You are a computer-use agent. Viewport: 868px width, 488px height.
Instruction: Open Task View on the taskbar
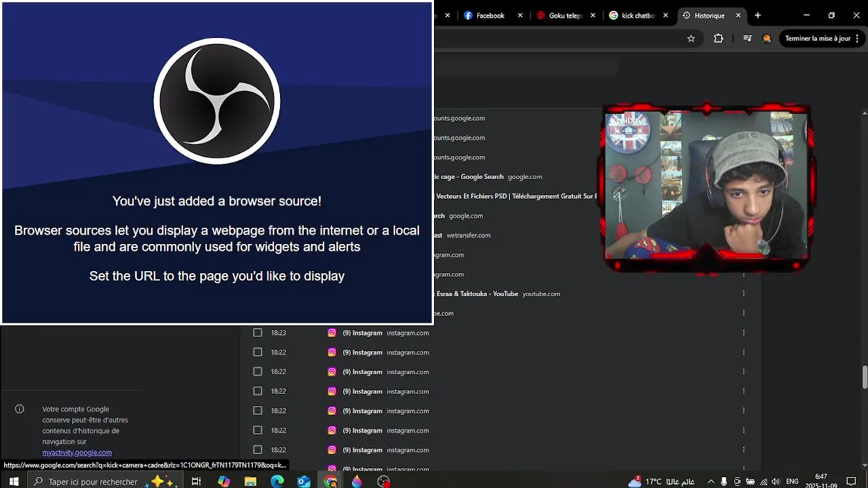pos(196,481)
